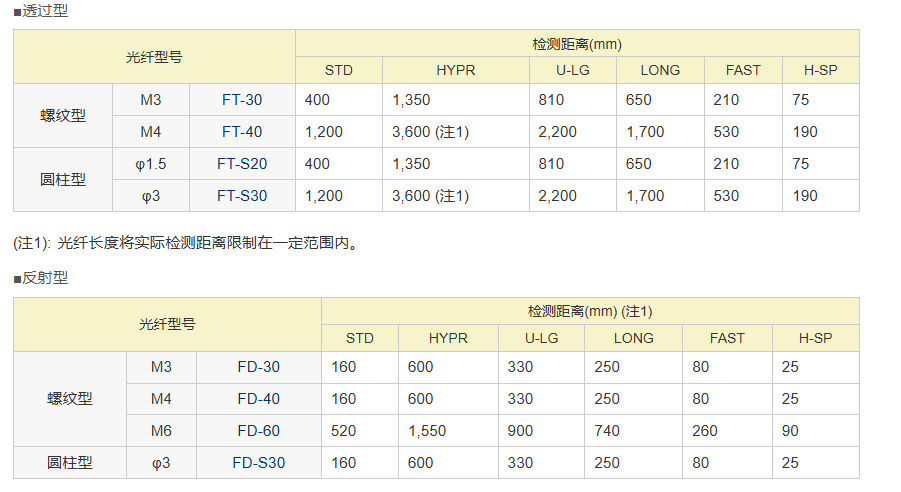Click the M6 thread size cell

[161, 431]
